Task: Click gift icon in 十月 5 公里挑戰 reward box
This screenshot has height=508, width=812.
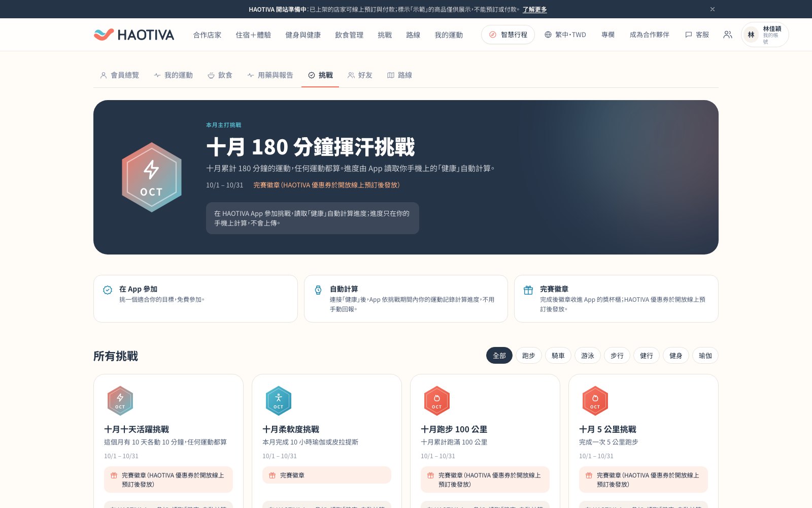Action: (589, 475)
